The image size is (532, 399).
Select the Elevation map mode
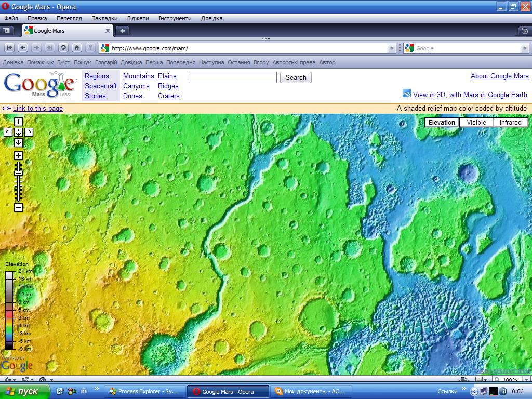[442, 123]
